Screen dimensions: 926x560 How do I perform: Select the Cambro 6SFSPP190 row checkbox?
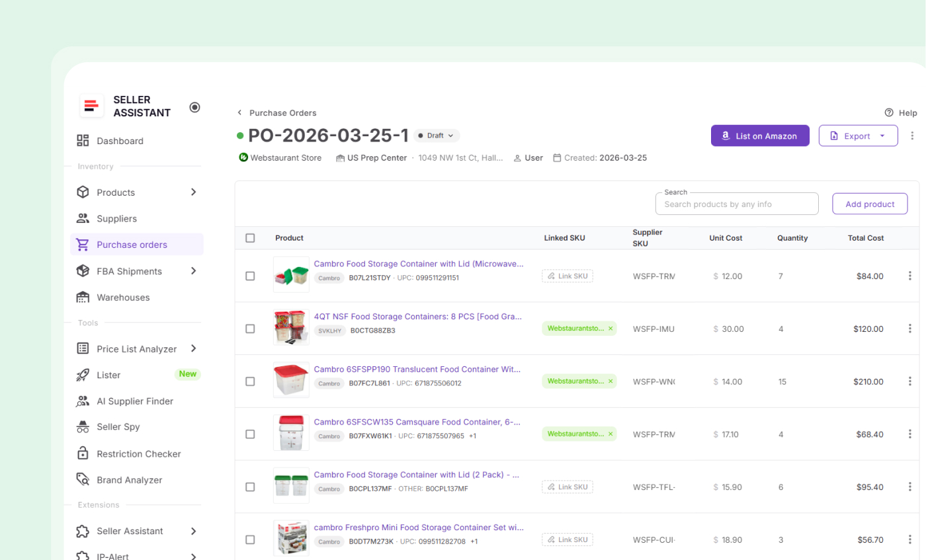click(x=250, y=381)
